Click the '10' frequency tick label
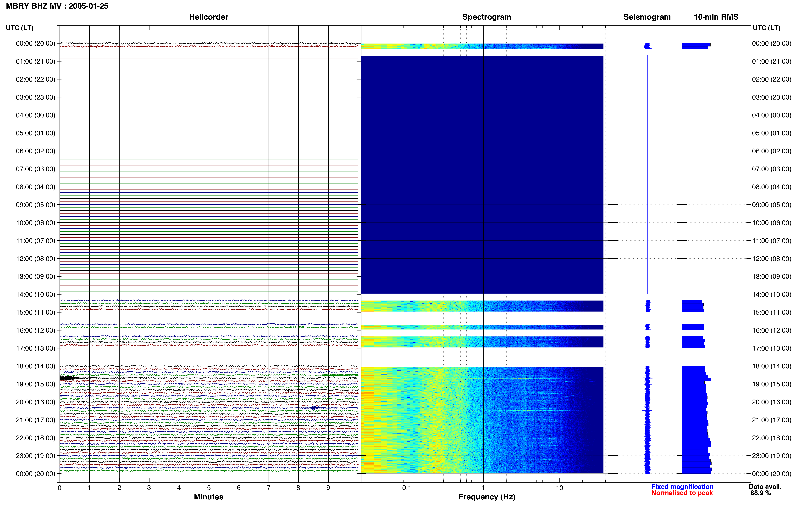Screen dimensions: 812x508 pyautogui.click(x=559, y=488)
